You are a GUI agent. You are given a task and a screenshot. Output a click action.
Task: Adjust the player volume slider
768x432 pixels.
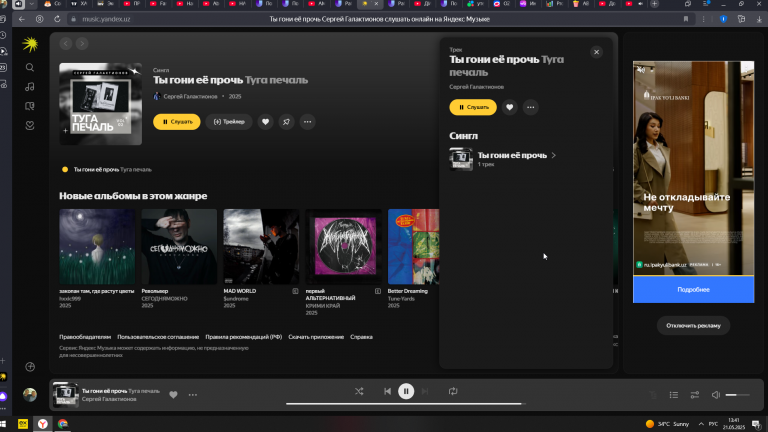(738, 395)
